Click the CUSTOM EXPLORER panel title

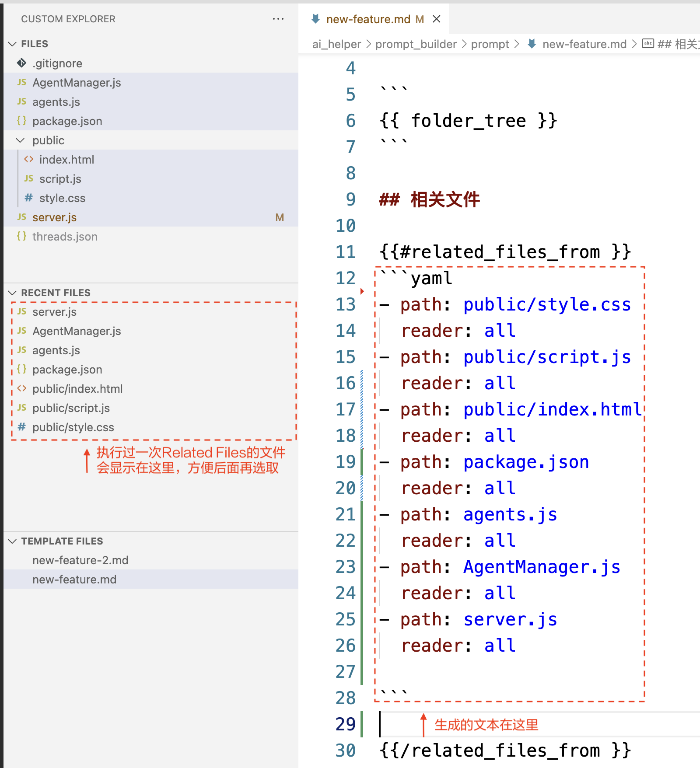click(x=68, y=19)
